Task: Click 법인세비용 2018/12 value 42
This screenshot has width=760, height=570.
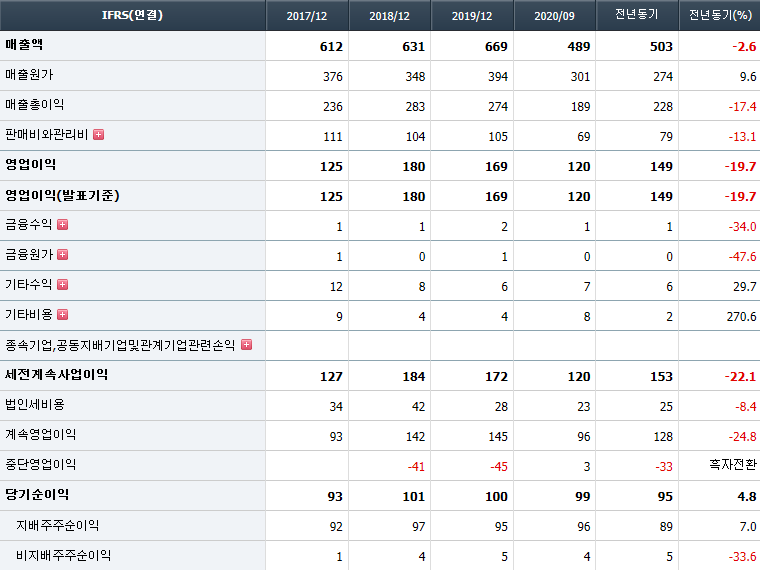Action: click(418, 407)
